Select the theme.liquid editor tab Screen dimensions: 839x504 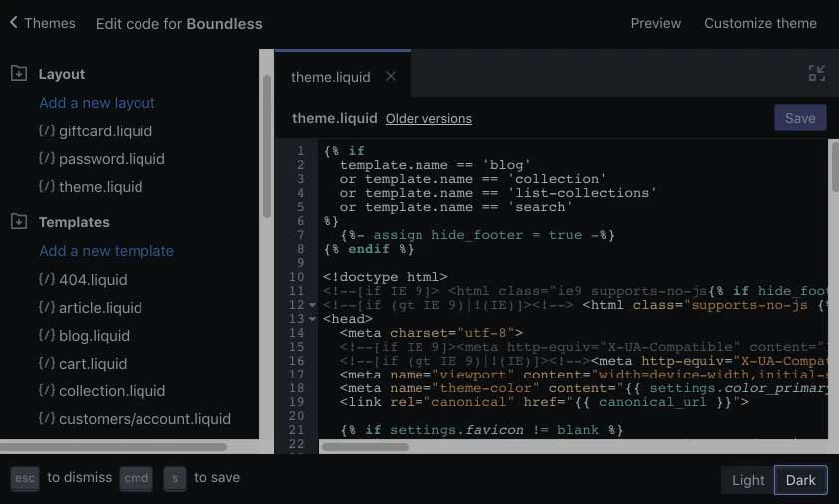coord(330,77)
